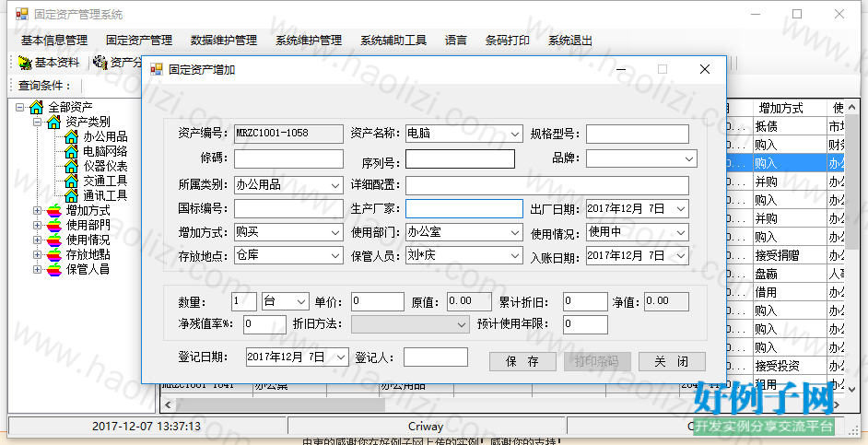This screenshot has width=868, height=445.
Task: Click into the 国标编号 input field
Action: click(288, 208)
